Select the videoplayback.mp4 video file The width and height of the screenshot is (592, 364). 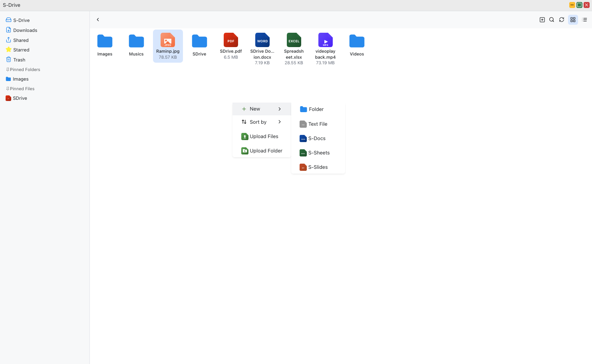(325, 40)
